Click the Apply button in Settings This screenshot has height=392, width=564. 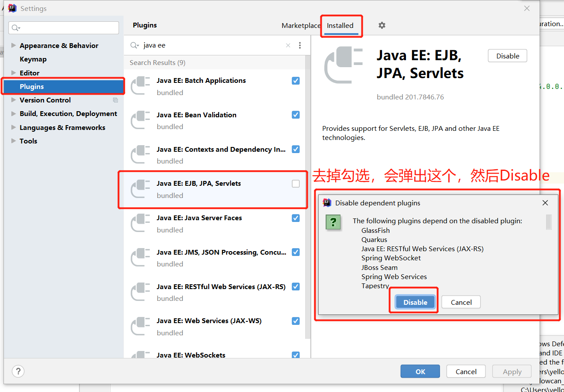click(x=512, y=372)
